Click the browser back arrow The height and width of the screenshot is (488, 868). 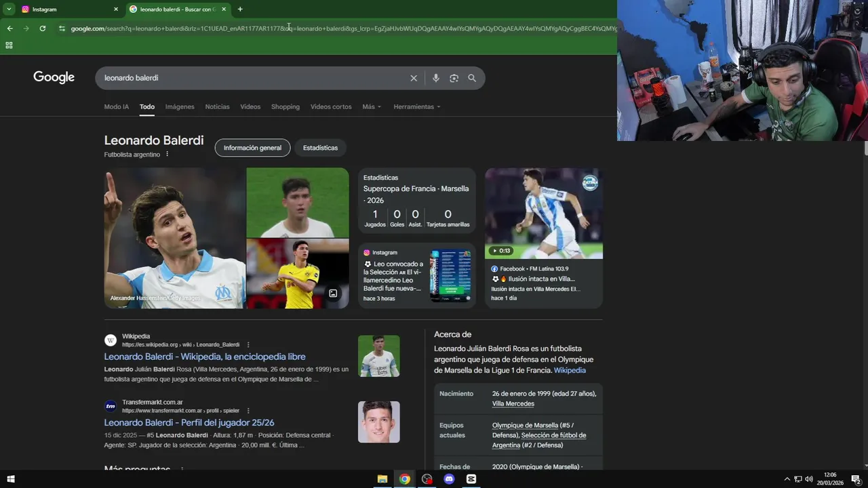click(9, 28)
